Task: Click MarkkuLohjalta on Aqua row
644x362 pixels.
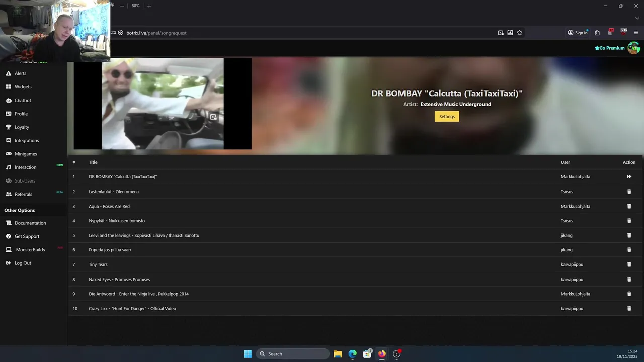Action: [576, 206]
